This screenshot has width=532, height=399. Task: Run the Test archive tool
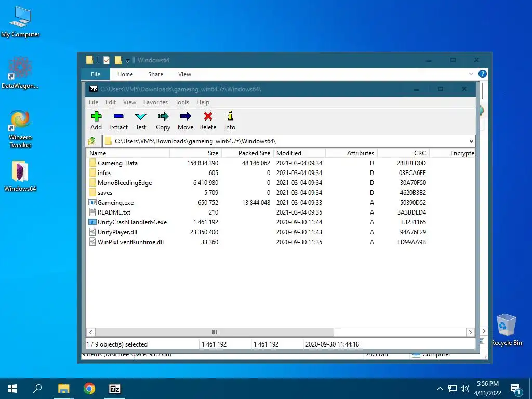tap(141, 117)
